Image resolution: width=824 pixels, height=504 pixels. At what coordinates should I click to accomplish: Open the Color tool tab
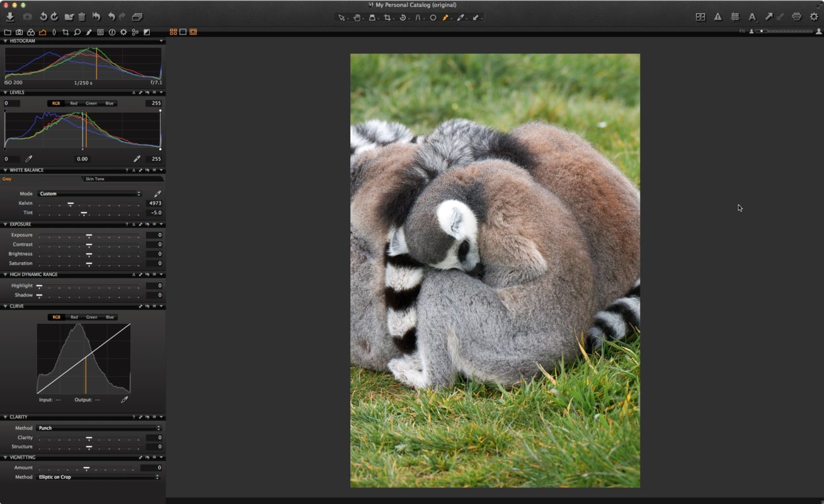tap(31, 31)
